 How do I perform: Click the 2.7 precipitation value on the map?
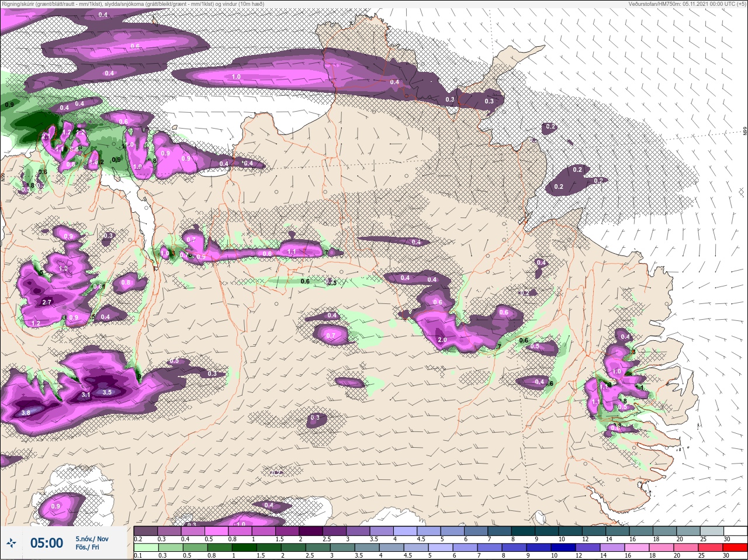47,302
